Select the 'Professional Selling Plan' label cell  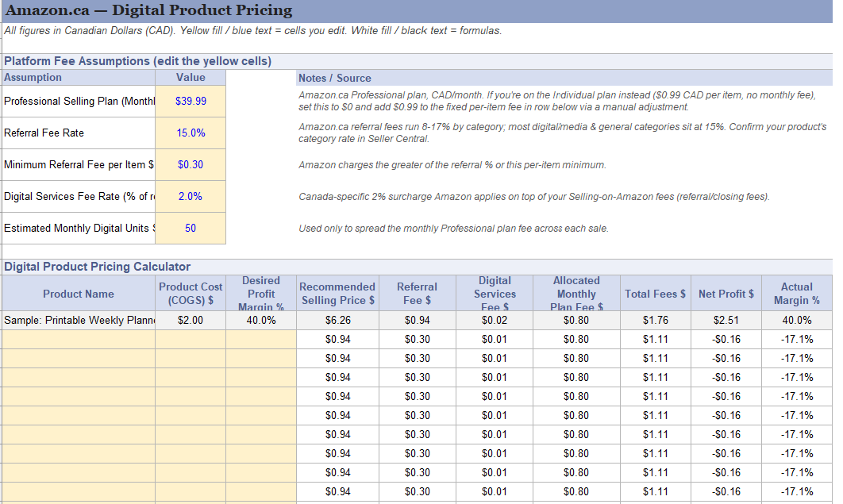pyautogui.click(x=79, y=101)
